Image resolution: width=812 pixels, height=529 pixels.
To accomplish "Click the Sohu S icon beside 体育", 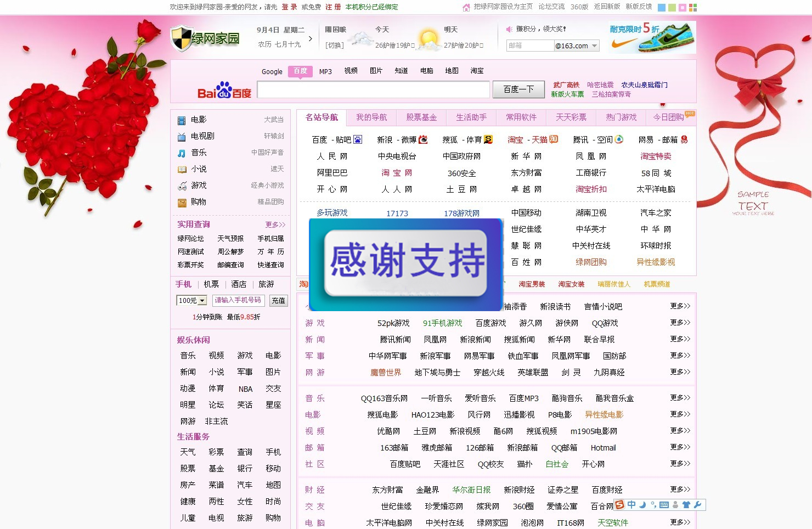I will [488, 139].
